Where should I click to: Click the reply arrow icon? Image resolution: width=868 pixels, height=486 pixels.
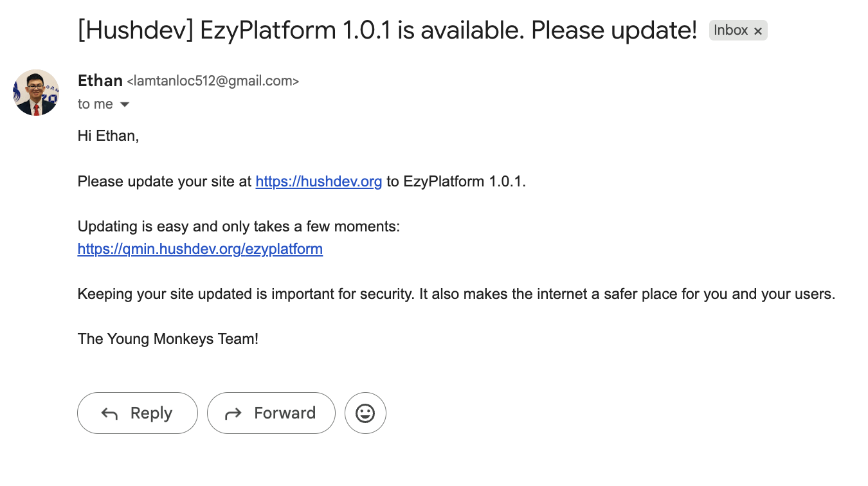click(110, 413)
